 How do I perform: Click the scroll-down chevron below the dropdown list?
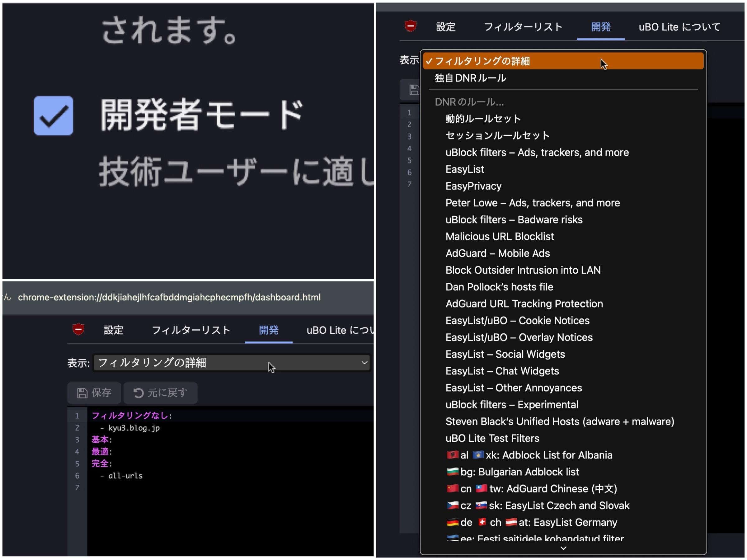563,548
